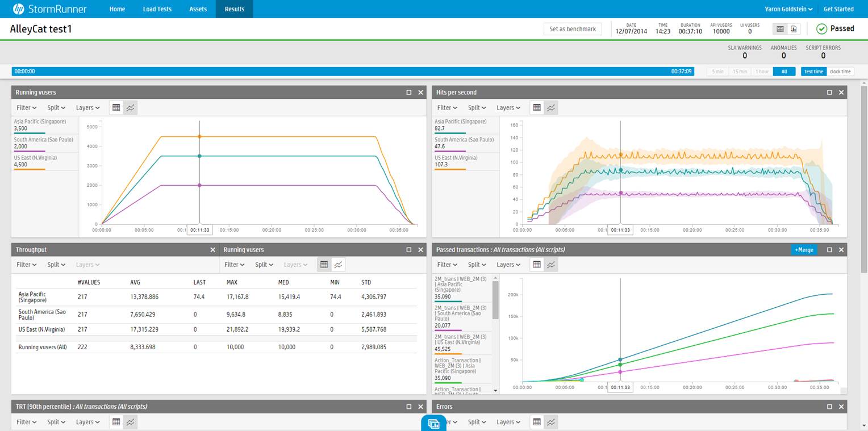
Task: Select the dashboard grid view icon top right
Action: [779, 28]
